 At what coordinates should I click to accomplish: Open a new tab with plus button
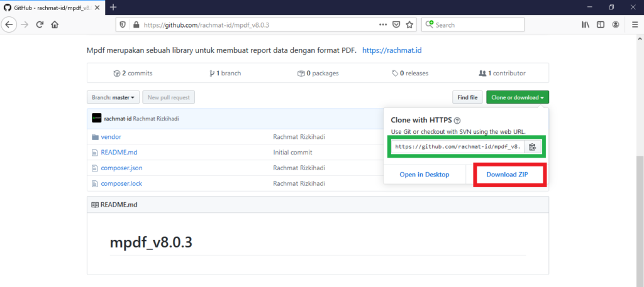113,8
